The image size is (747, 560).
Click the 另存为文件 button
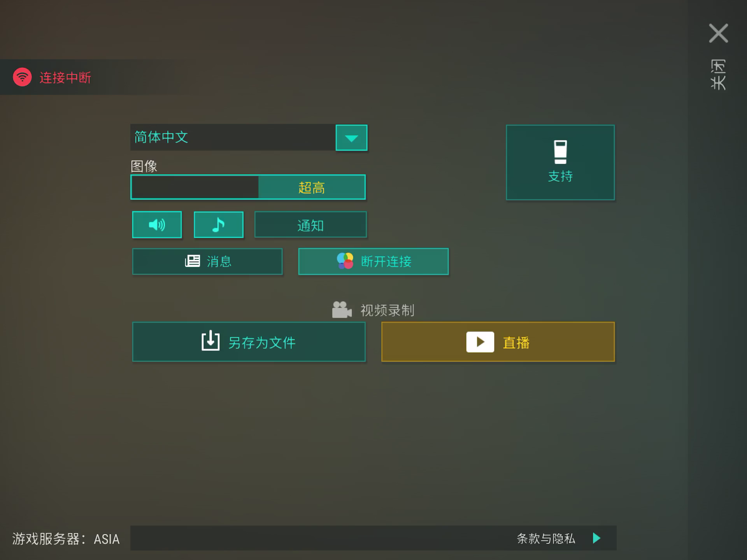(249, 342)
